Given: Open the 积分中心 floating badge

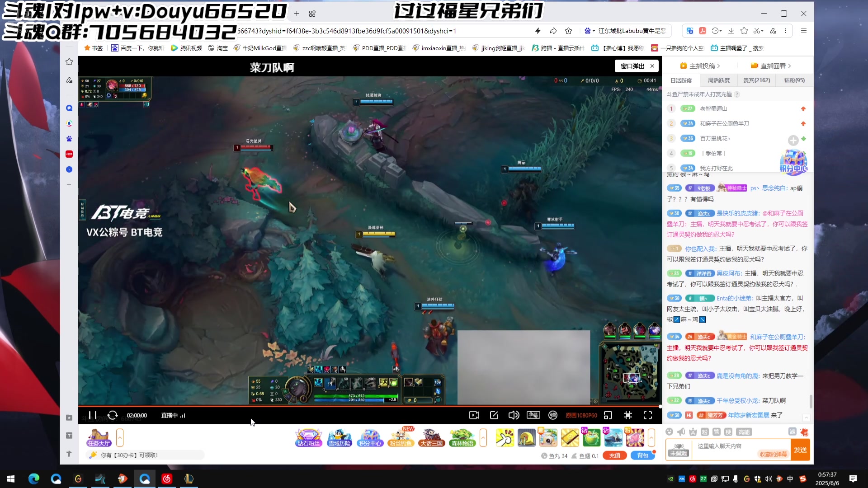Looking at the screenshot, I should [793, 163].
